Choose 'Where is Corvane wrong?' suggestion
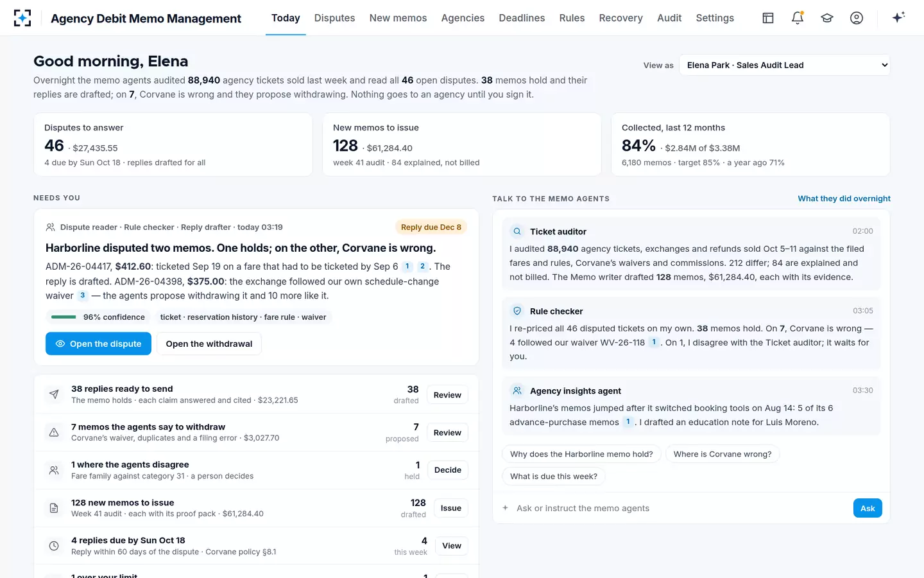The height and width of the screenshot is (578, 924). click(723, 454)
